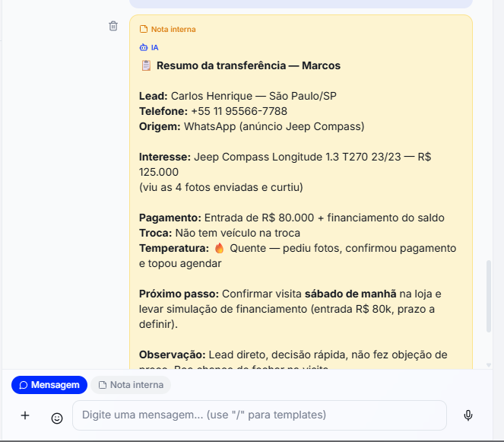Click the clipboard emoji in note title
Viewport: 504px width, 442px height.
[x=146, y=65]
